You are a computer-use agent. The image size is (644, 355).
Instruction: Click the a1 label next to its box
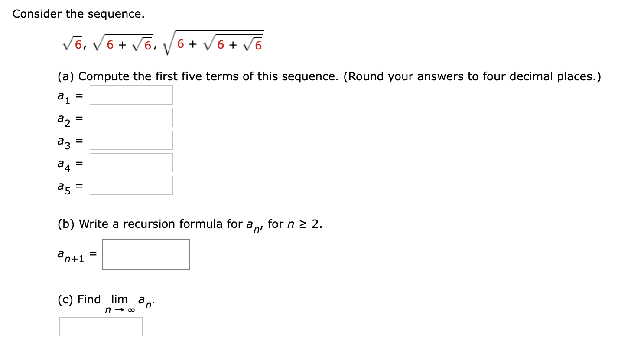[x=63, y=95]
